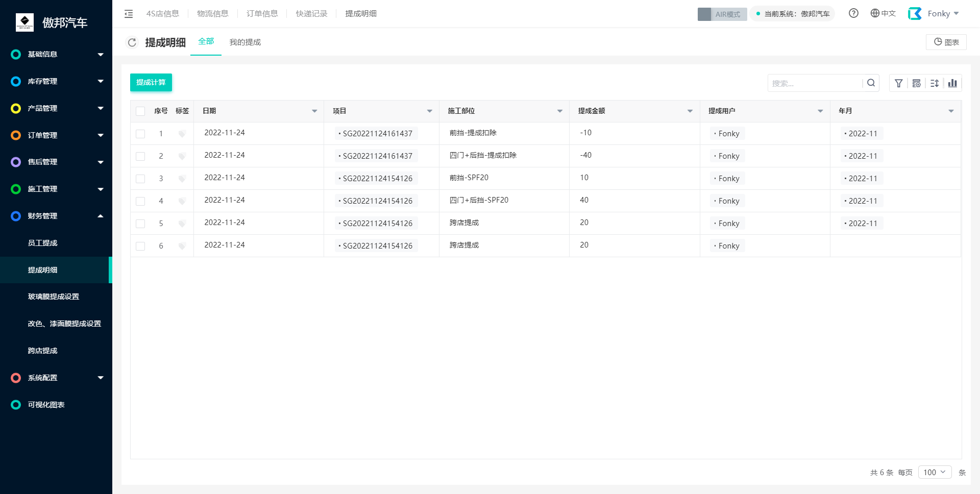
Task: Expand 库存管理 sidebar menu
Action: pyautogui.click(x=56, y=81)
